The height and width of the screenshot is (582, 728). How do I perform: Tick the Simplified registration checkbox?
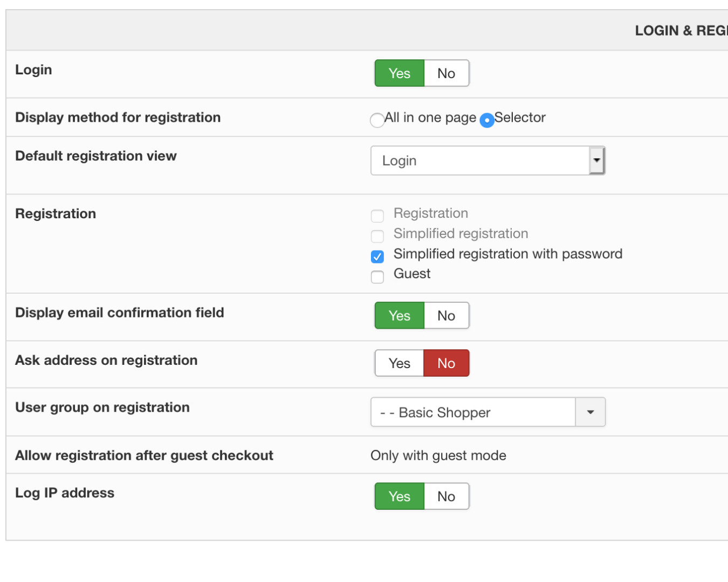[377, 236]
